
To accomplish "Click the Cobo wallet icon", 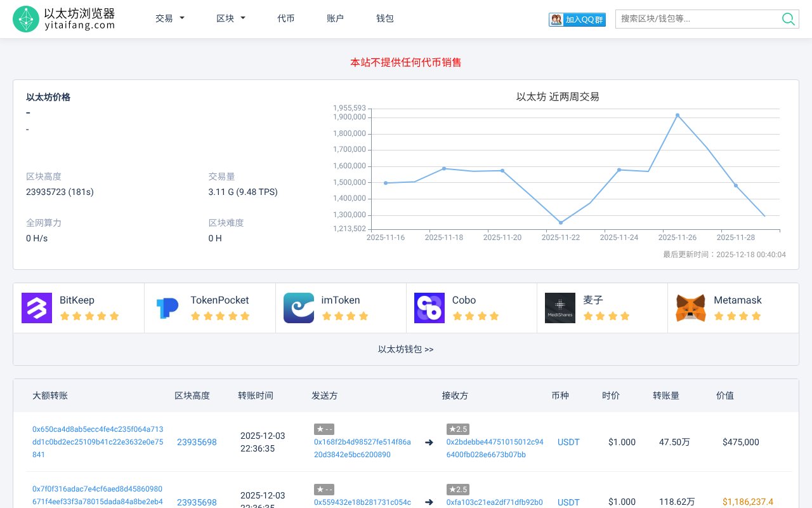I will [429, 307].
